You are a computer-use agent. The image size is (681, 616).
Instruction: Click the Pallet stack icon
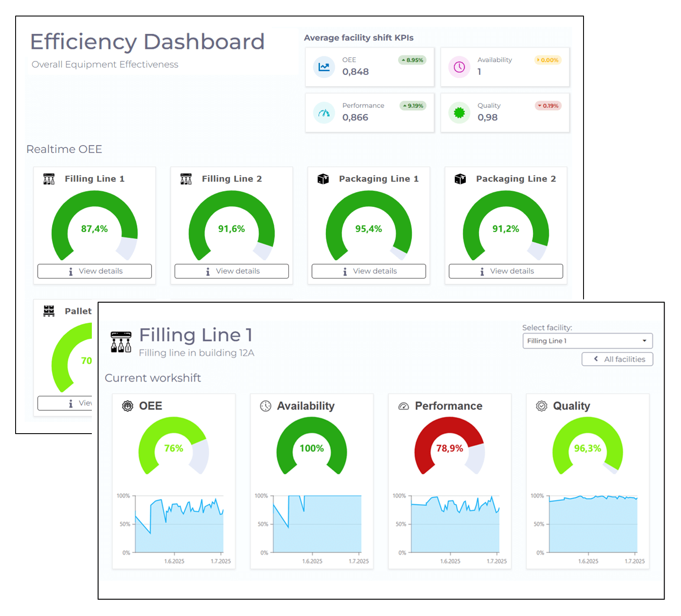[49, 311]
